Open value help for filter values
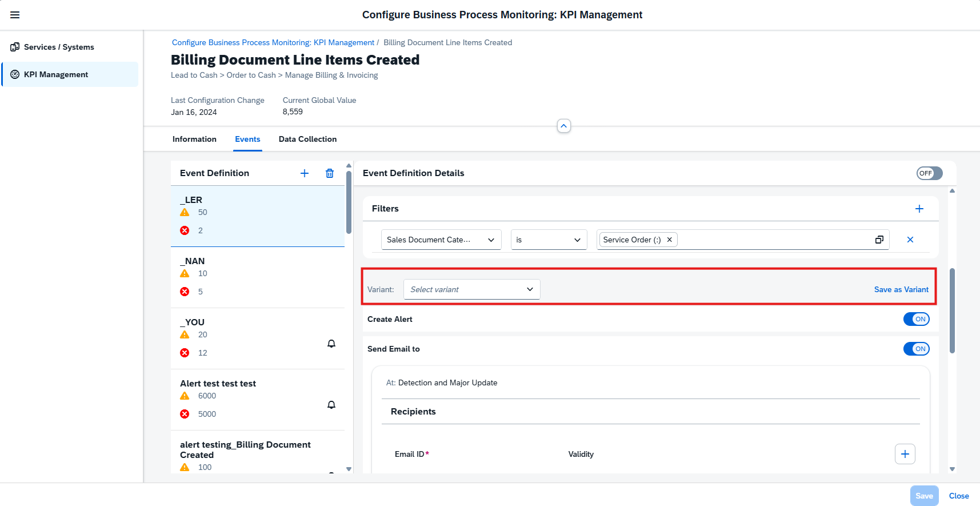Image resolution: width=980 pixels, height=506 pixels. click(x=879, y=240)
